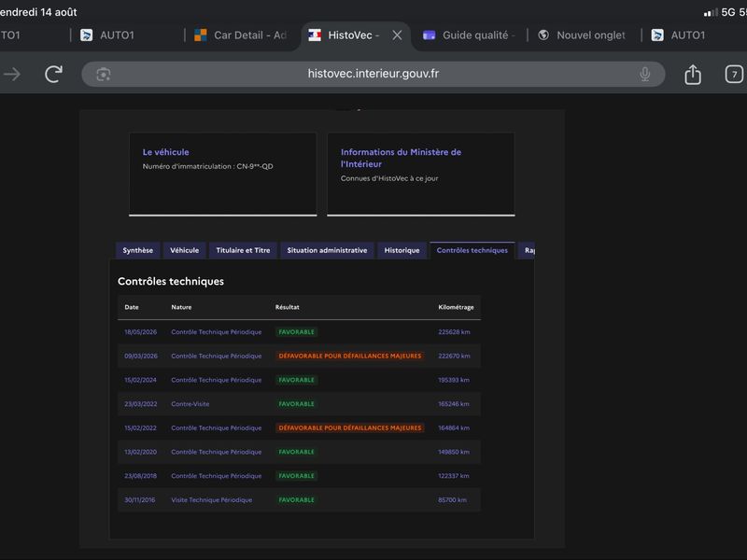Select the Contrôles techniques tab

[x=472, y=250]
